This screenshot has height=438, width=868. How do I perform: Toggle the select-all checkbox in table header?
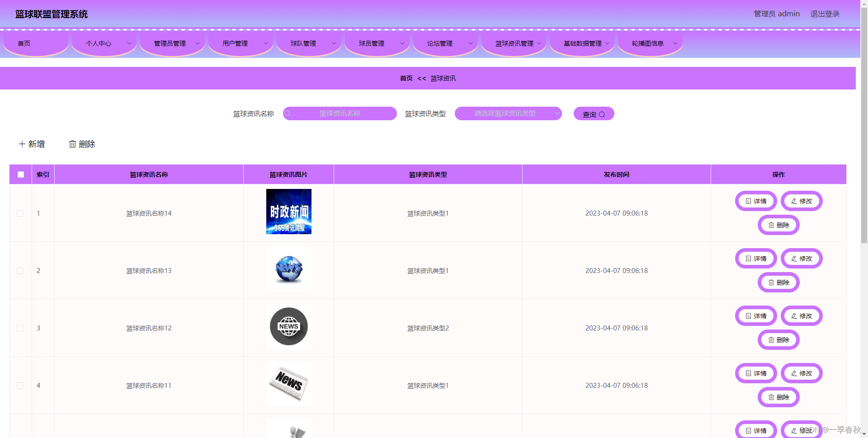(20, 174)
